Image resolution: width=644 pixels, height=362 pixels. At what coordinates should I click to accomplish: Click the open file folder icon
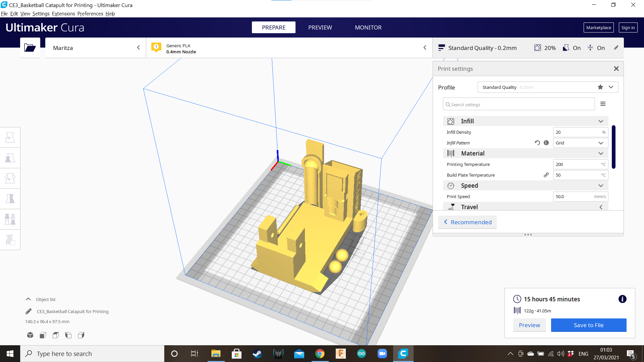pyautogui.click(x=30, y=48)
